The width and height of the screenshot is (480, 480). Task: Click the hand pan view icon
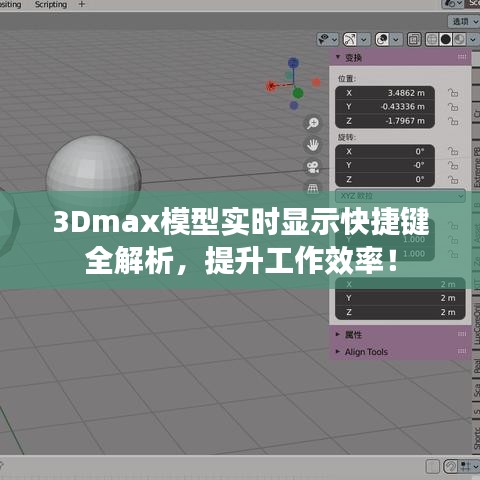pos(313,145)
